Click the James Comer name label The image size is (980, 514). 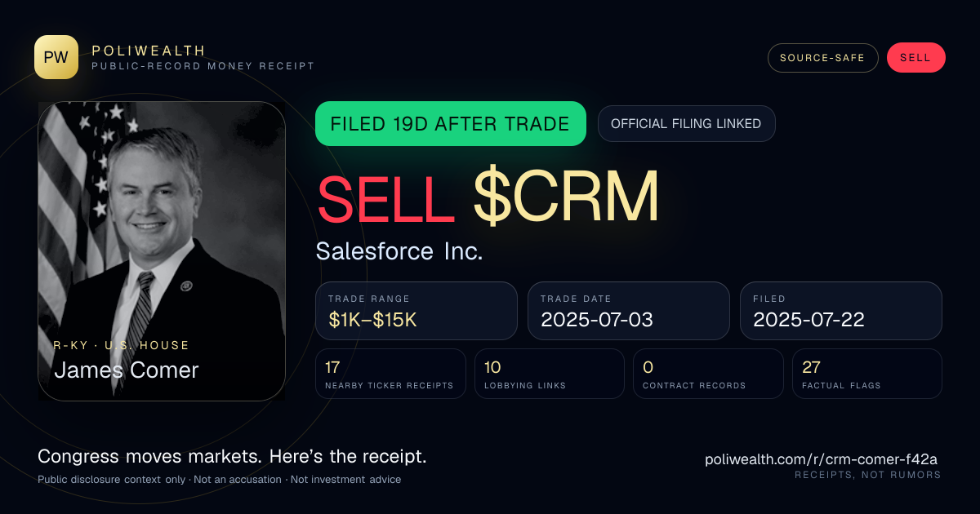[127, 370]
